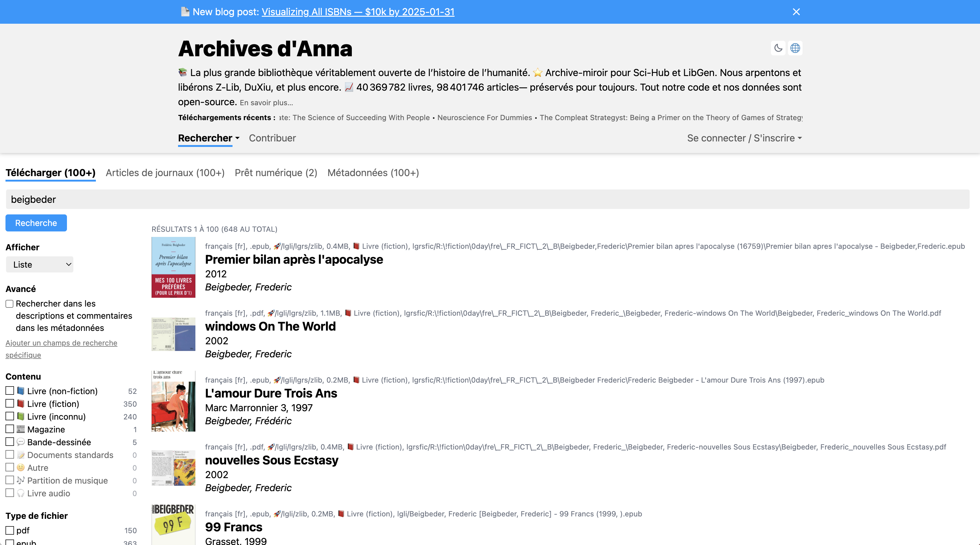
Task: Open the Liste display dropdown
Action: click(x=40, y=265)
